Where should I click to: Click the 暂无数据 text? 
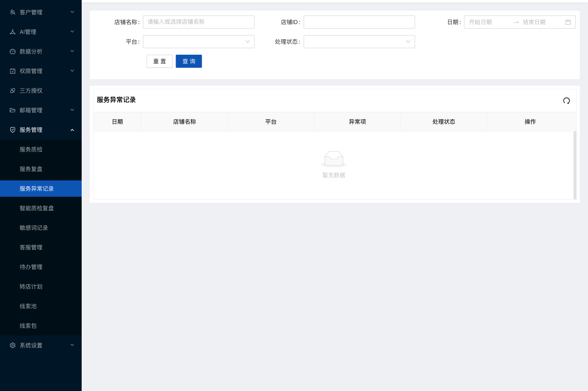(x=334, y=175)
